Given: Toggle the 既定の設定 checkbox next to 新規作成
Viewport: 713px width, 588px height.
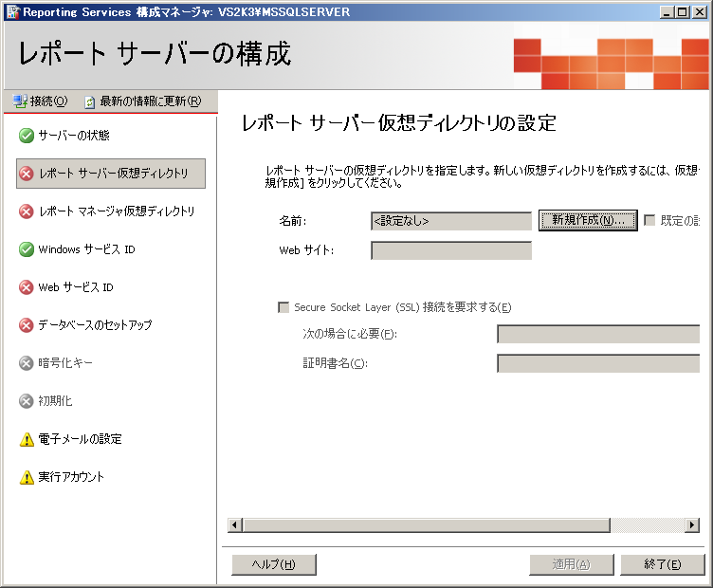Looking at the screenshot, I should pos(649,220).
